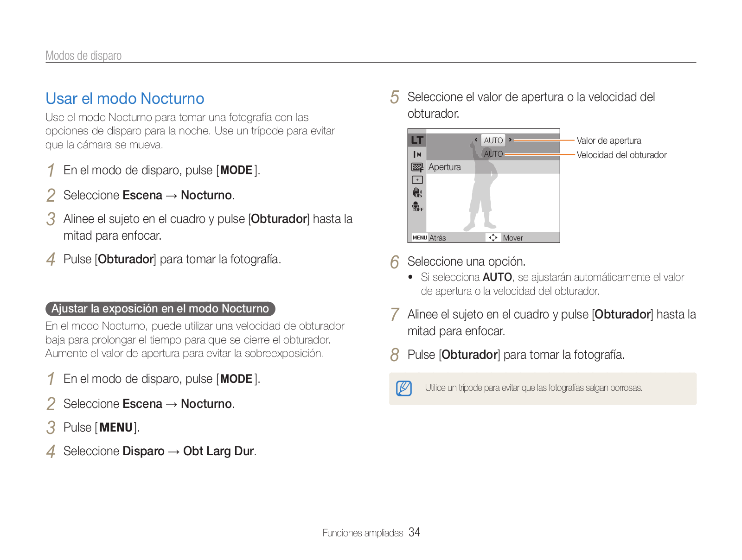Screen dimensions: 742x560
Task: Select the aperture AUTO value box
Action: 493,140
